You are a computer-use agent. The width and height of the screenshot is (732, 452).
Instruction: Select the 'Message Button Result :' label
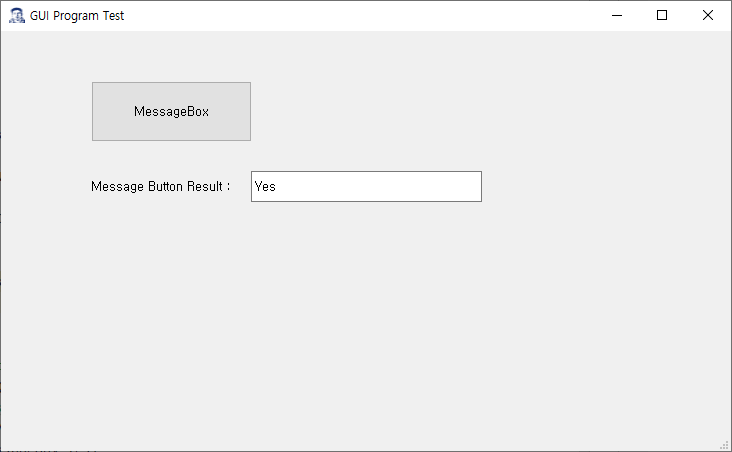tap(161, 186)
